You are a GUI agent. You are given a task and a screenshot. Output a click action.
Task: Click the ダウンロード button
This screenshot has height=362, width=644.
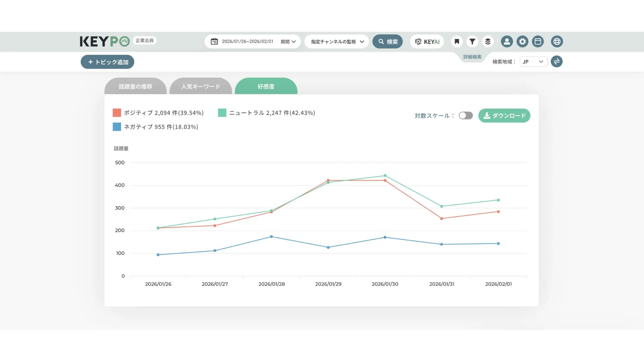click(504, 116)
